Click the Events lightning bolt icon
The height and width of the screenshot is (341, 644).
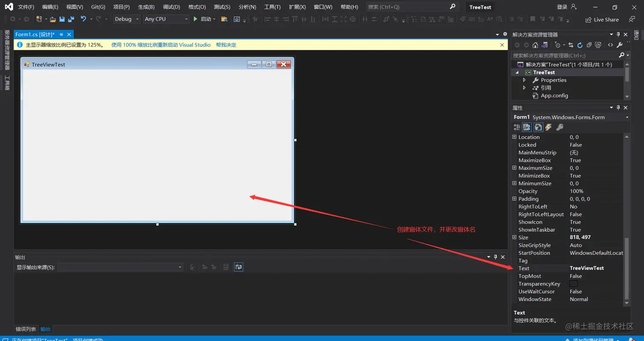pos(549,127)
